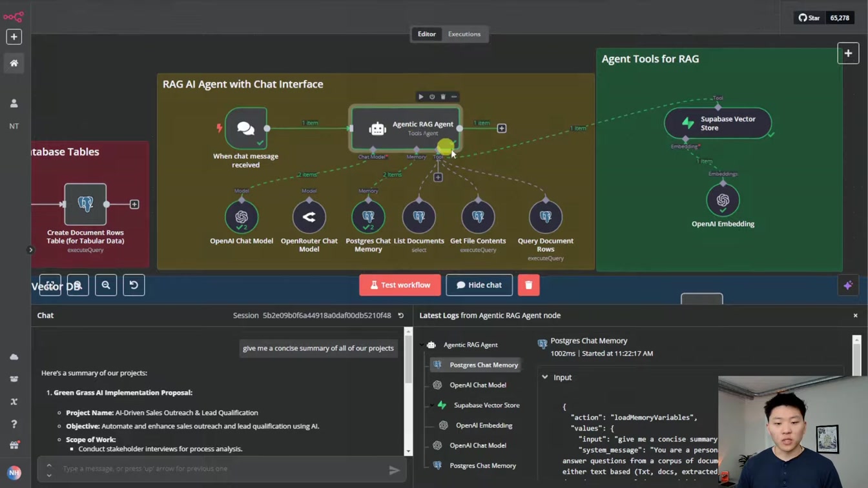Select the Supabase Vector Store node on canvas
This screenshot has height=488, width=868.
(x=718, y=123)
